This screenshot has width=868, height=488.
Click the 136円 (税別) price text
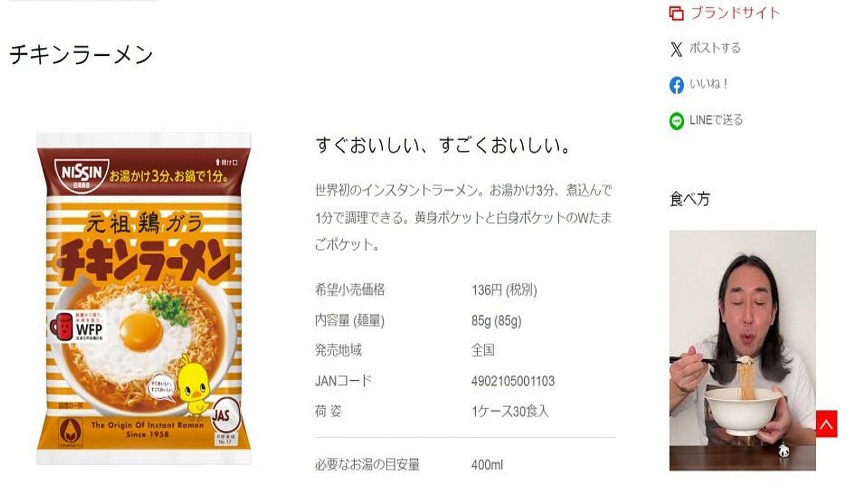(504, 289)
